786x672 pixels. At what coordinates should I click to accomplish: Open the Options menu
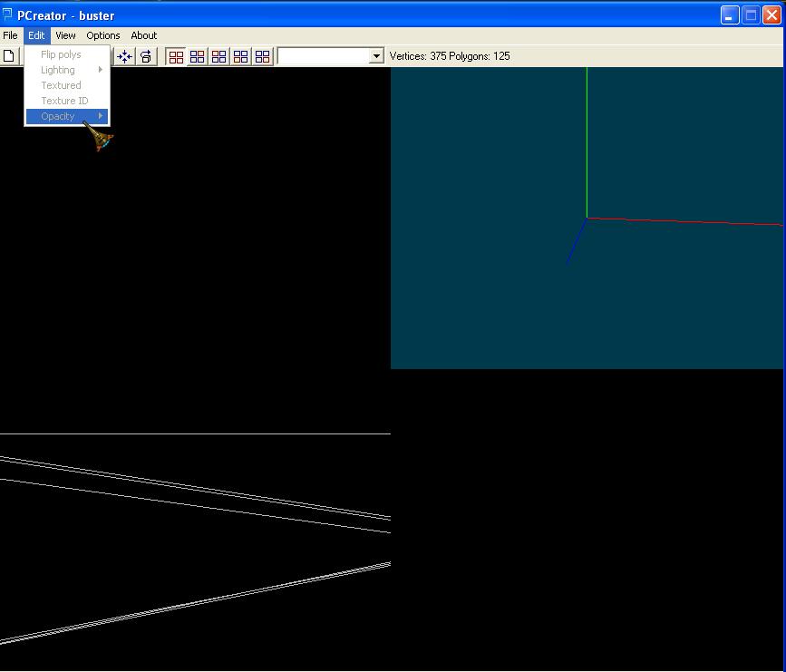[103, 35]
